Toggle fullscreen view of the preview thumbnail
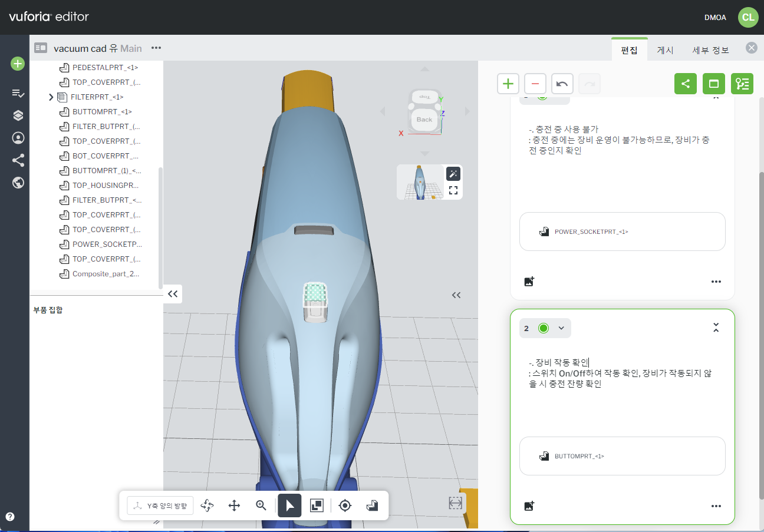 (453, 190)
